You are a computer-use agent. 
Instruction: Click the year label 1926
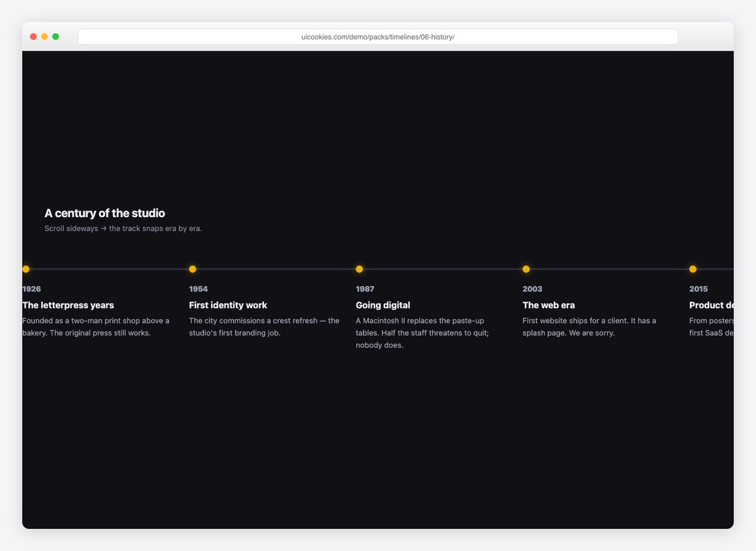[31, 289]
